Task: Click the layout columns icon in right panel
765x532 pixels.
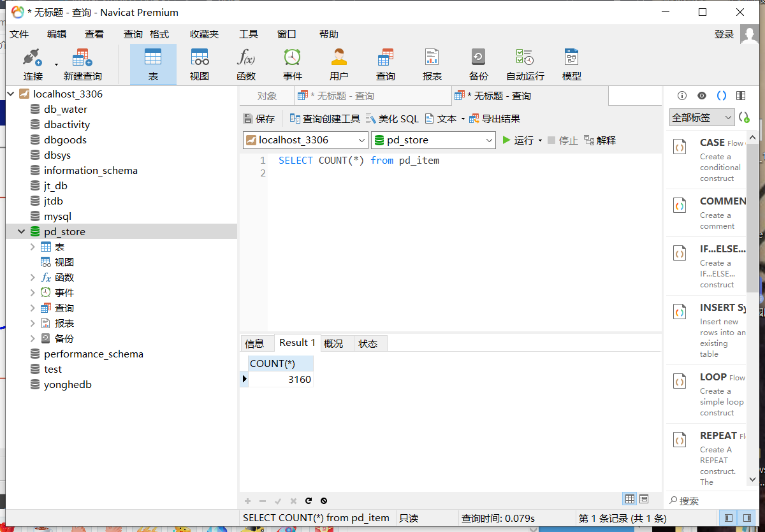Action: click(x=741, y=96)
